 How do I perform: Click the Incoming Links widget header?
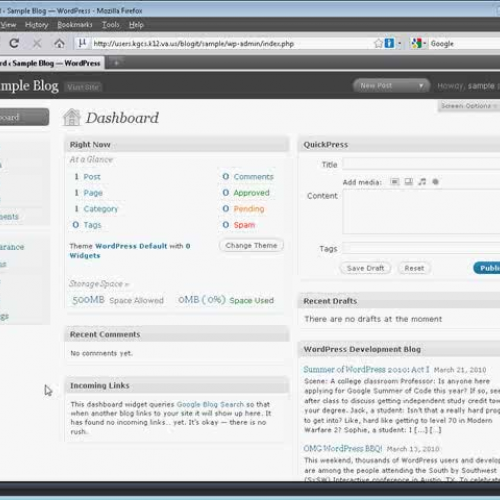pos(177,385)
